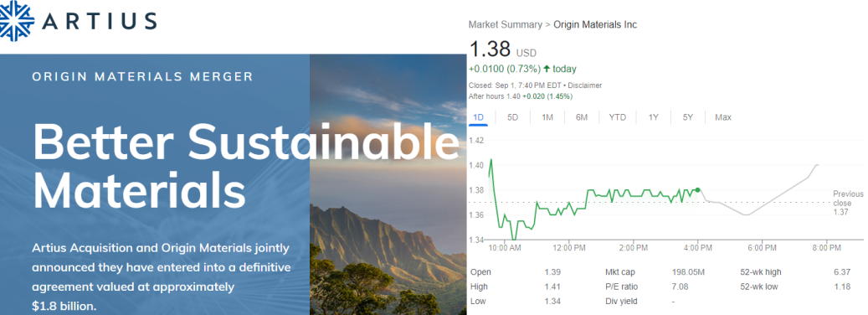This screenshot has height=315, width=868.
Task: Open the 5Y chart range
Action: [687, 117]
